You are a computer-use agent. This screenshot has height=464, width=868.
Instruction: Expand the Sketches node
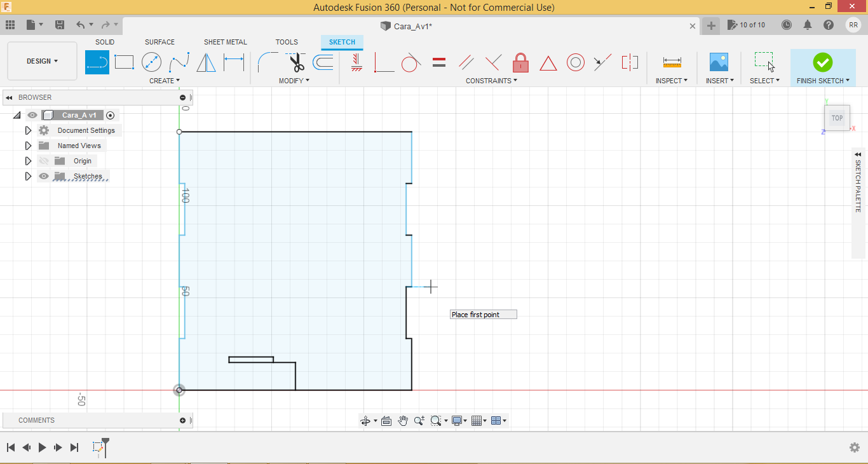click(28, 176)
